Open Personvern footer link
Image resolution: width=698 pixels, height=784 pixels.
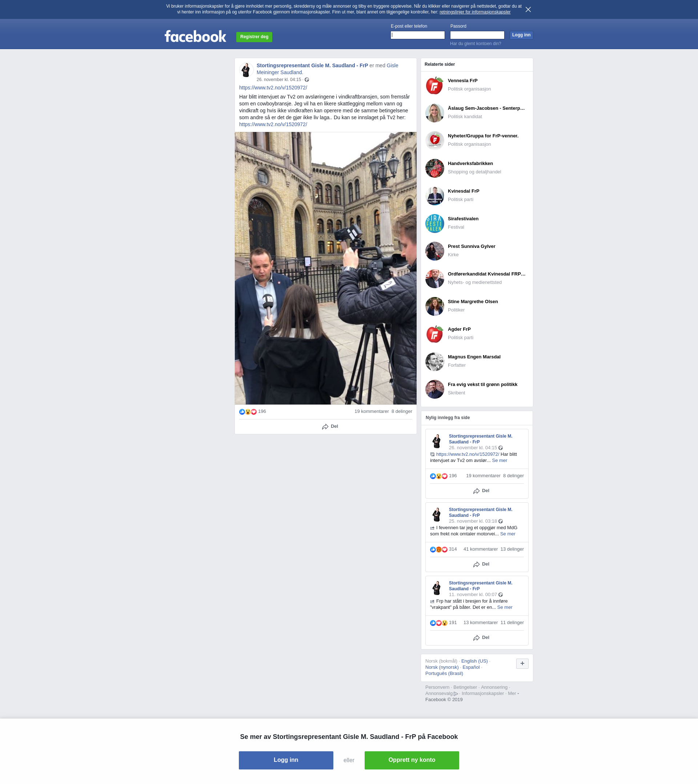click(437, 687)
